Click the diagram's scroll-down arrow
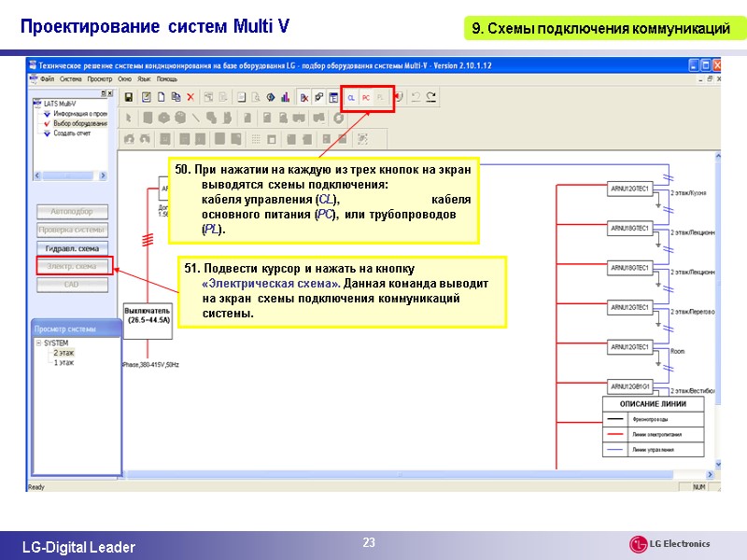 point(718,464)
